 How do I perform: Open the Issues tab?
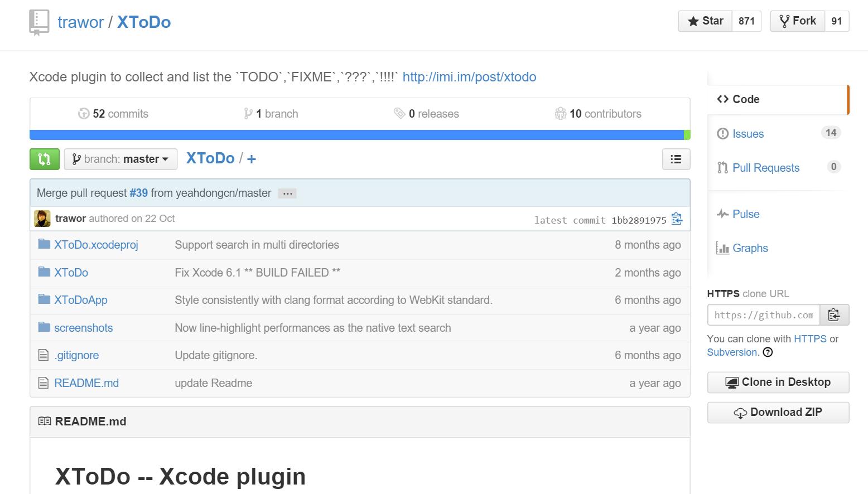coord(748,134)
